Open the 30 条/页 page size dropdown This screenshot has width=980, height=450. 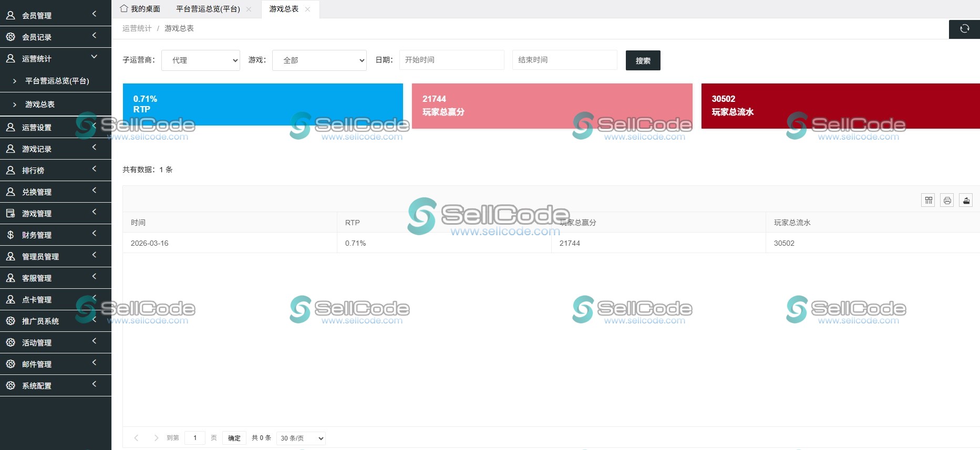coord(301,438)
